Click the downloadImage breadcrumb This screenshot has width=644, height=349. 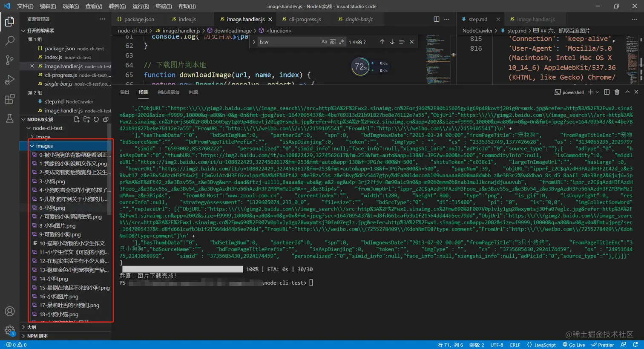[x=233, y=31]
